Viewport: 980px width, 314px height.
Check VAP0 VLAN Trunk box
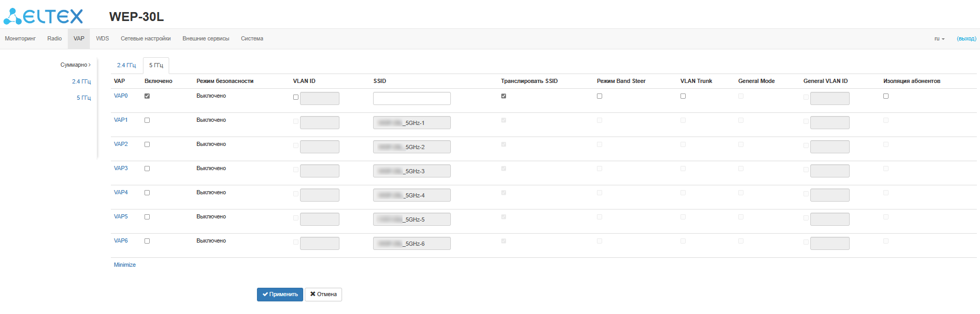(x=683, y=96)
